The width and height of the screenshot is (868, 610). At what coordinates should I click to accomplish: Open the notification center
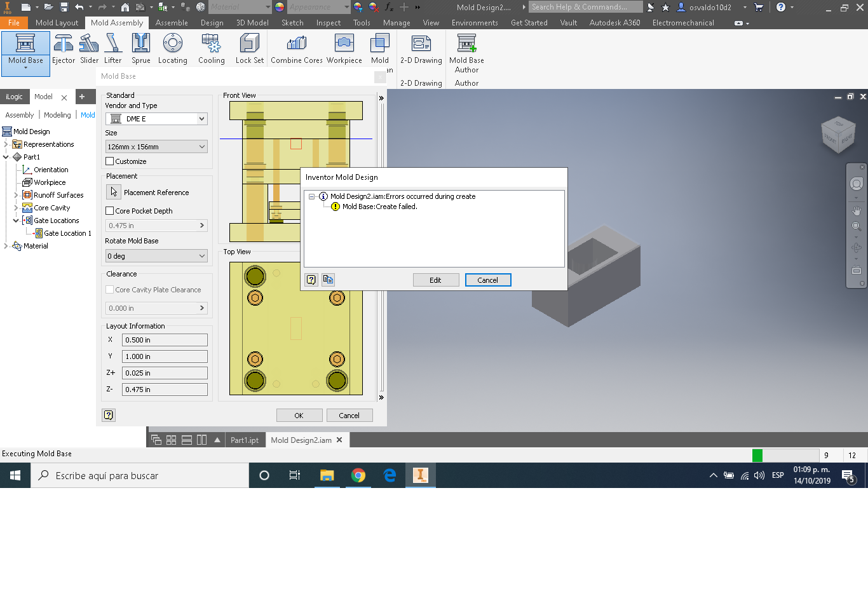(848, 475)
